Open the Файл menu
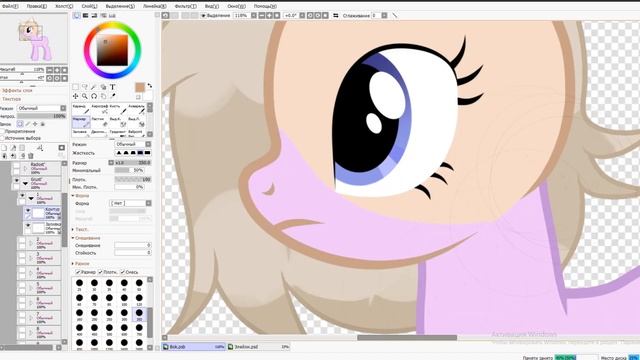 10,6
